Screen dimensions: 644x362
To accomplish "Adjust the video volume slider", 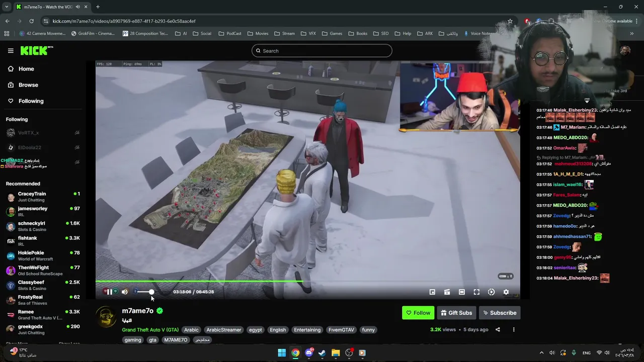I will click(144, 292).
